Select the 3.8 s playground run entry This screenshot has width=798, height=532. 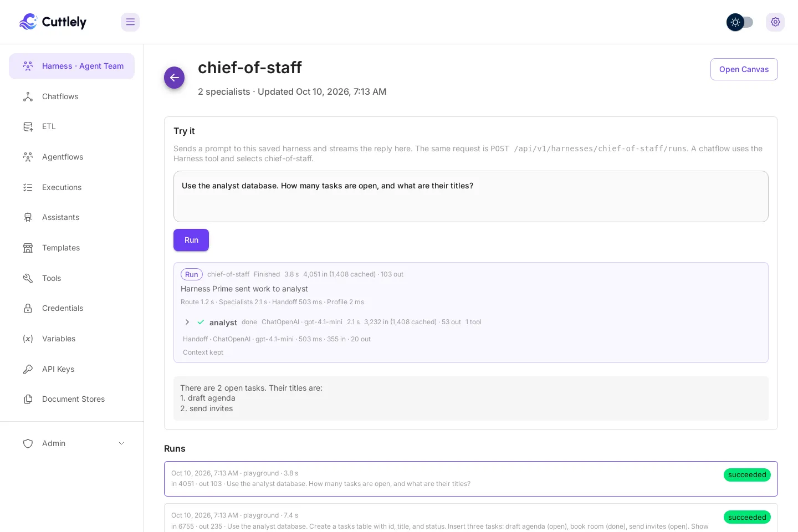[x=471, y=479]
